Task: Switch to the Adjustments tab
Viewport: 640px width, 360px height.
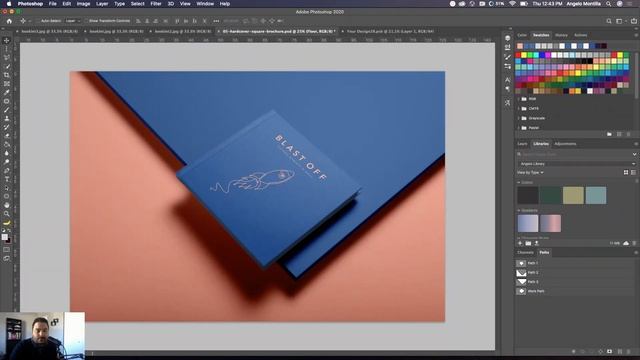Action: [x=565, y=144]
